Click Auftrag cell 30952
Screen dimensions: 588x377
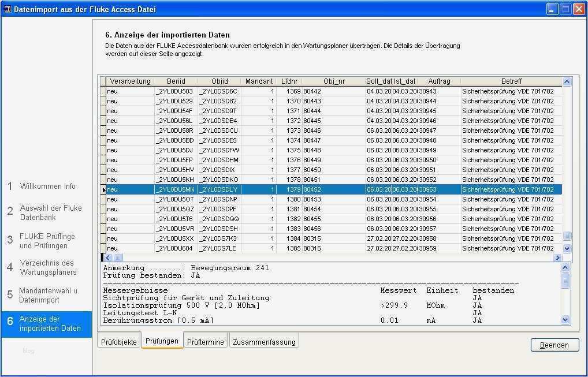[x=439, y=180]
